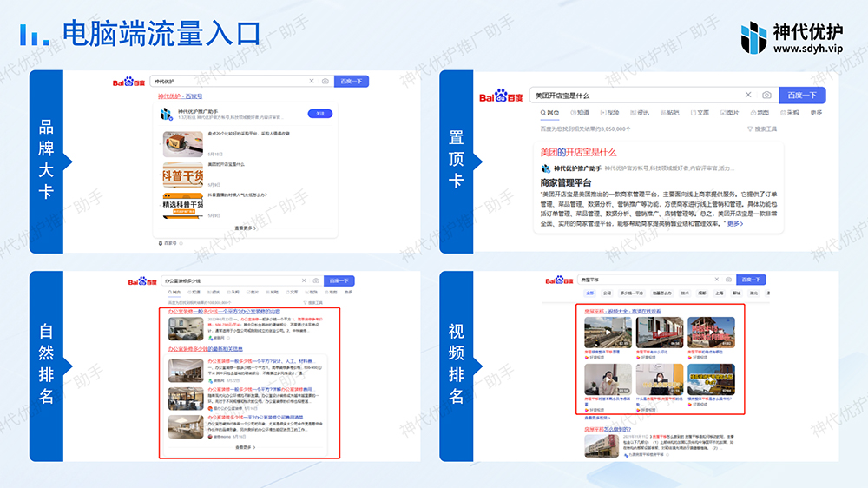Click the blue 关注 follow button
This screenshot has height=488, width=868.
coord(320,114)
